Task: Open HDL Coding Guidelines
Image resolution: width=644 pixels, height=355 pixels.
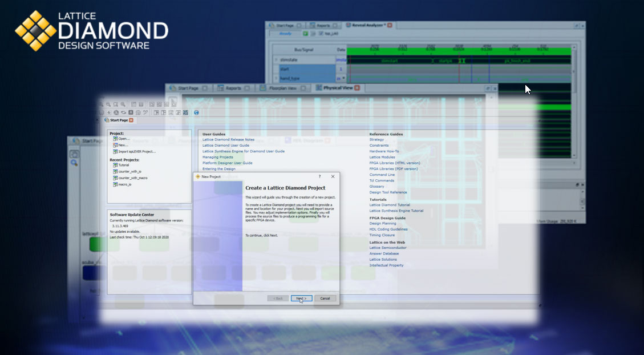Action: 388,229
